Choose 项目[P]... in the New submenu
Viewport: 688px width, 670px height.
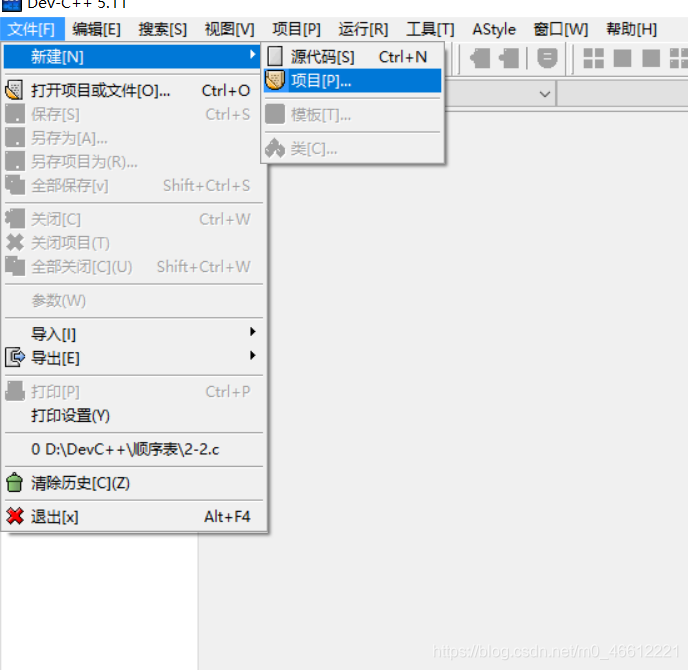tap(353, 81)
